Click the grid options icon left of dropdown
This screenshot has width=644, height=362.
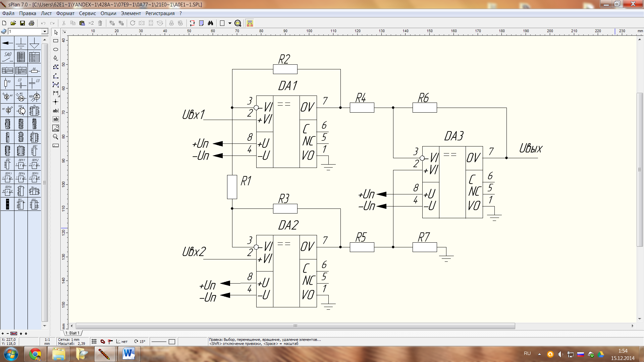pos(222,23)
